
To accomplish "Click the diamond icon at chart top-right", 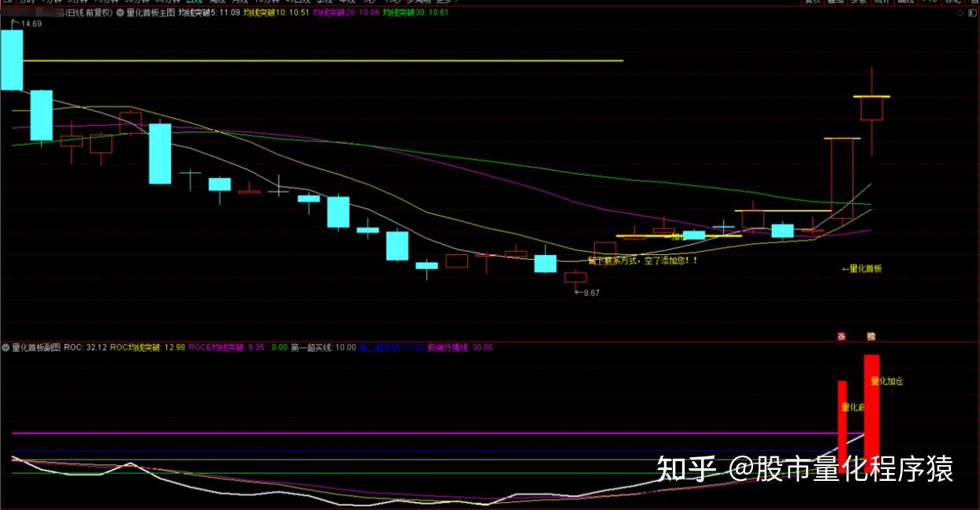I will [960, 13].
